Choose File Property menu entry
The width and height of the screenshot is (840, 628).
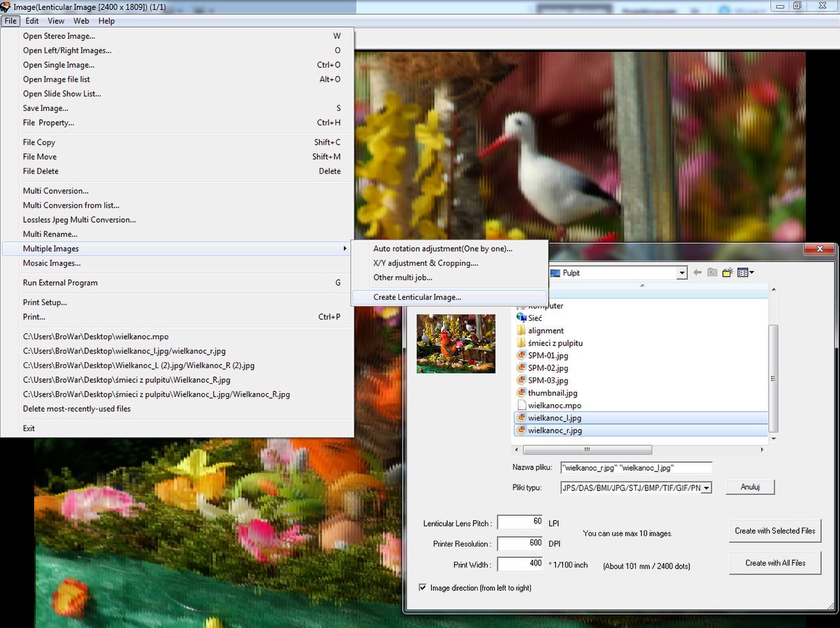[177, 123]
